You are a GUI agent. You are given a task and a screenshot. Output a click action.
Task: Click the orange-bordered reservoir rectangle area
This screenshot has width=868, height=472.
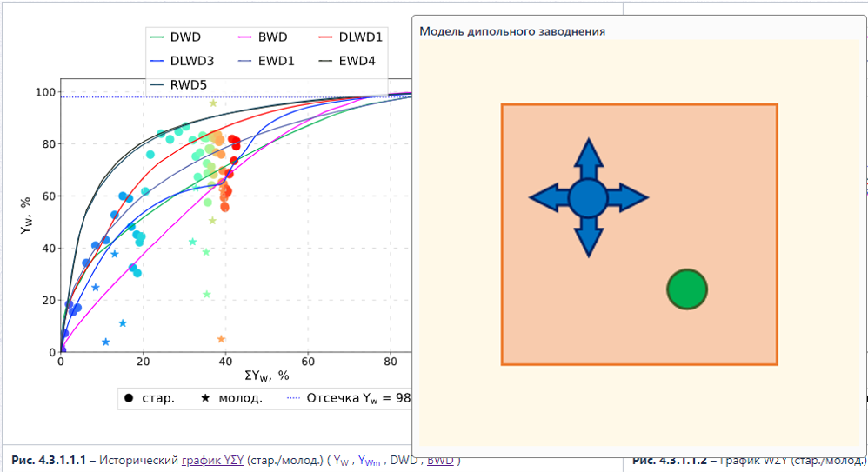639,234
